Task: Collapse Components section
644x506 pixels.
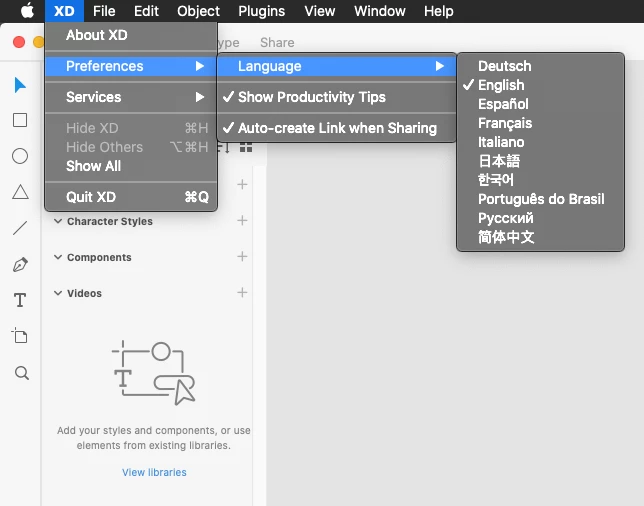Action: [x=58, y=258]
